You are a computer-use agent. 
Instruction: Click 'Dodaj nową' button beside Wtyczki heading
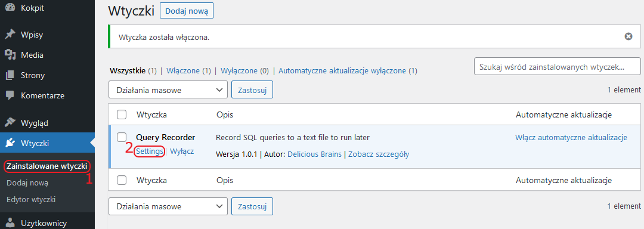[x=187, y=11]
